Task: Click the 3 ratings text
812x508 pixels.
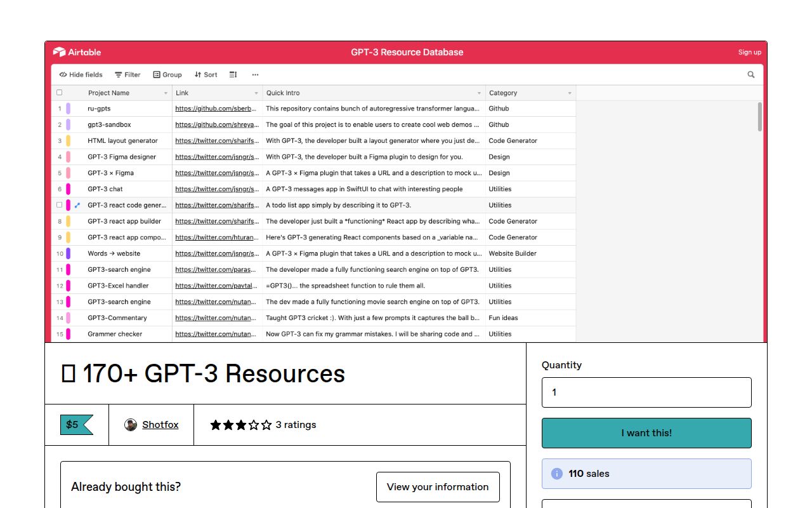Action: click(x=296, y=425)
